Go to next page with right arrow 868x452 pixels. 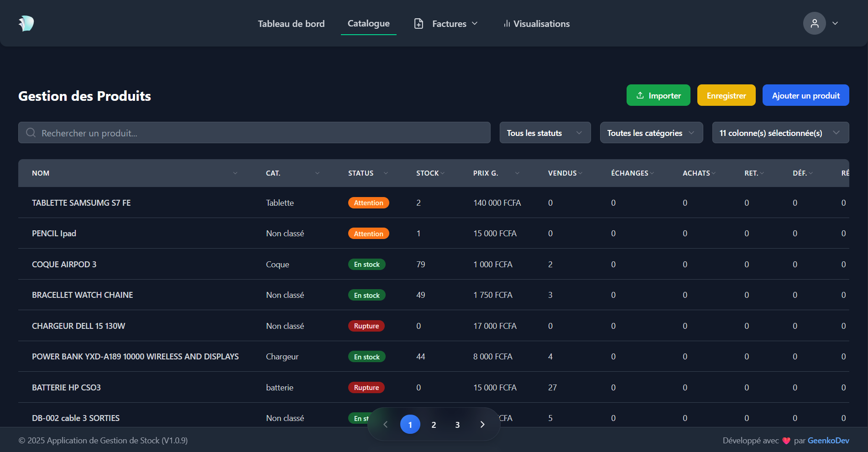482,425
